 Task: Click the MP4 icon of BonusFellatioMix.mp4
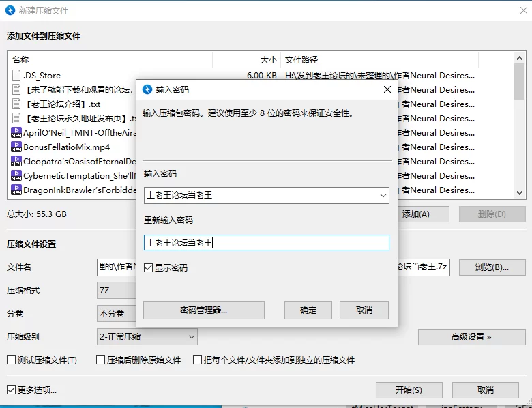pos(16,147)
